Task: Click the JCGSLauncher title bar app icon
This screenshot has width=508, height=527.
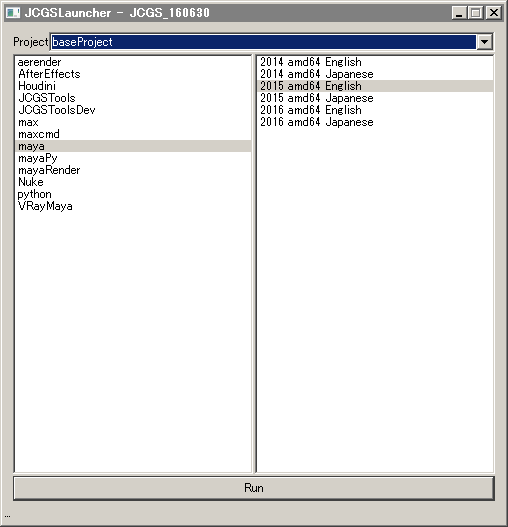Action: tap(13, 13)
